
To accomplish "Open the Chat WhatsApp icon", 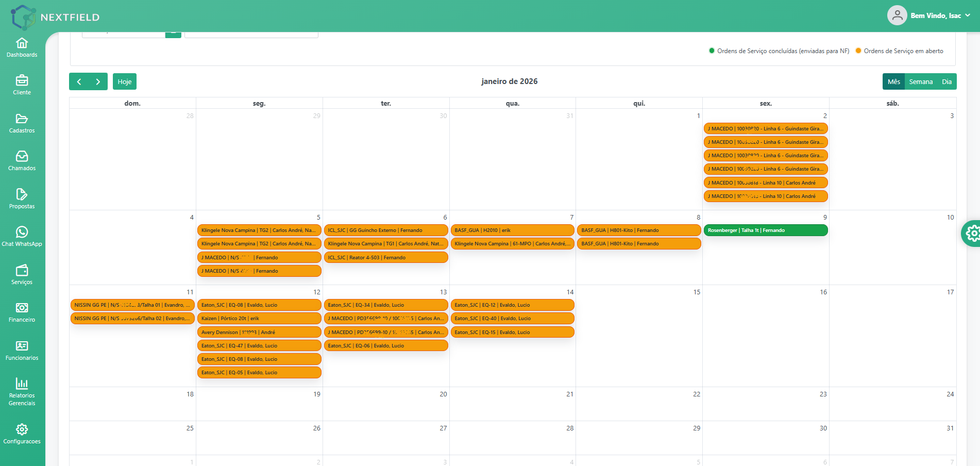I will (22, 232).
